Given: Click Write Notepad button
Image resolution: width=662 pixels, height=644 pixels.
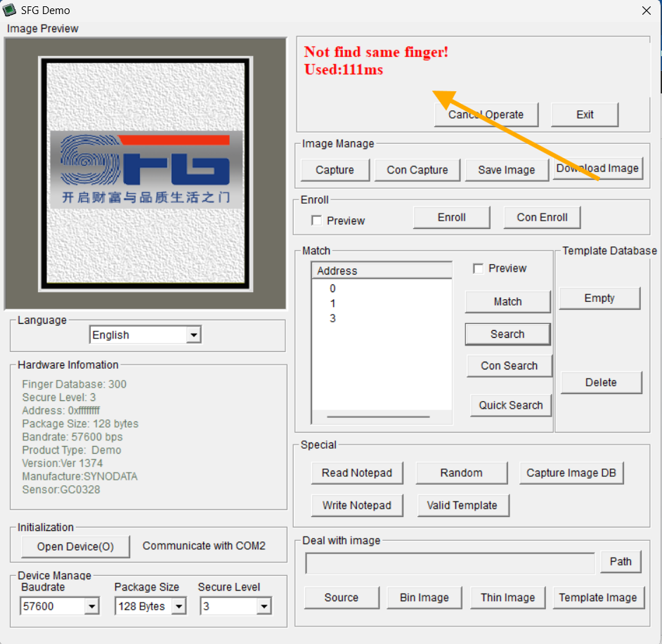Looking at the screenshot, I should pos(357,506).
